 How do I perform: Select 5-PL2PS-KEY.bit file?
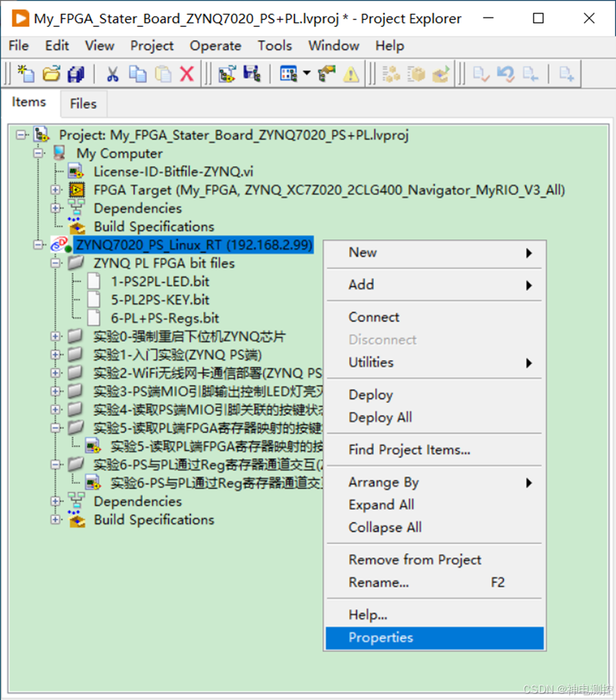point(160,299)
